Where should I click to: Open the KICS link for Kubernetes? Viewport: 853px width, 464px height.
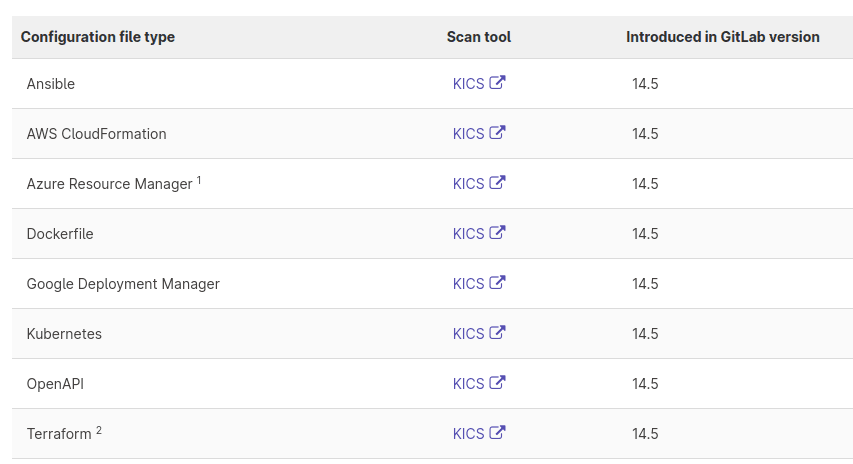point(468,334)
